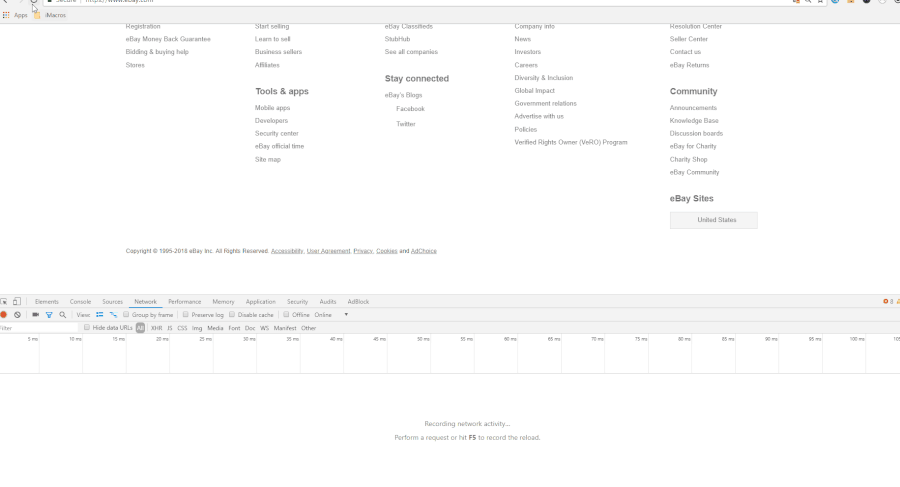This screenshot has width=900, height=487.
Task: Open the Discussion boards link
Action: click(696, 133)
